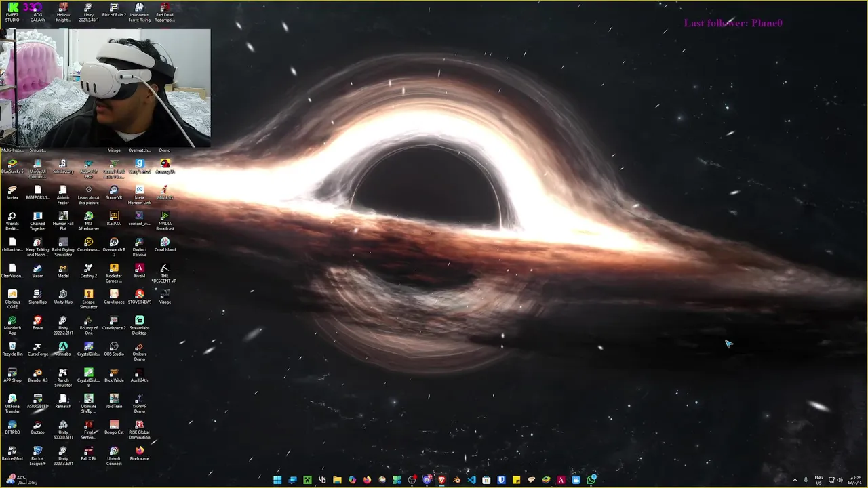868x488 pixels.
Task: Click the Chained Together desktop shortcut
Action: 38,222
